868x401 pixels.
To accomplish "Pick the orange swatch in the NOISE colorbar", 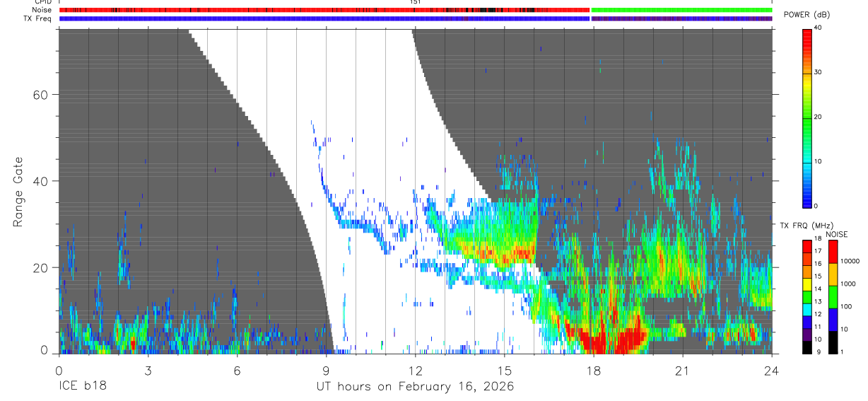I will click(x=833, y=274).
